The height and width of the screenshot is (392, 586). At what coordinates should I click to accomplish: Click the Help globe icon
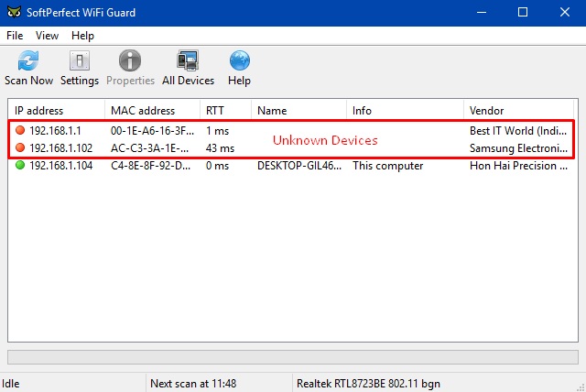click(x=240, y=60)
